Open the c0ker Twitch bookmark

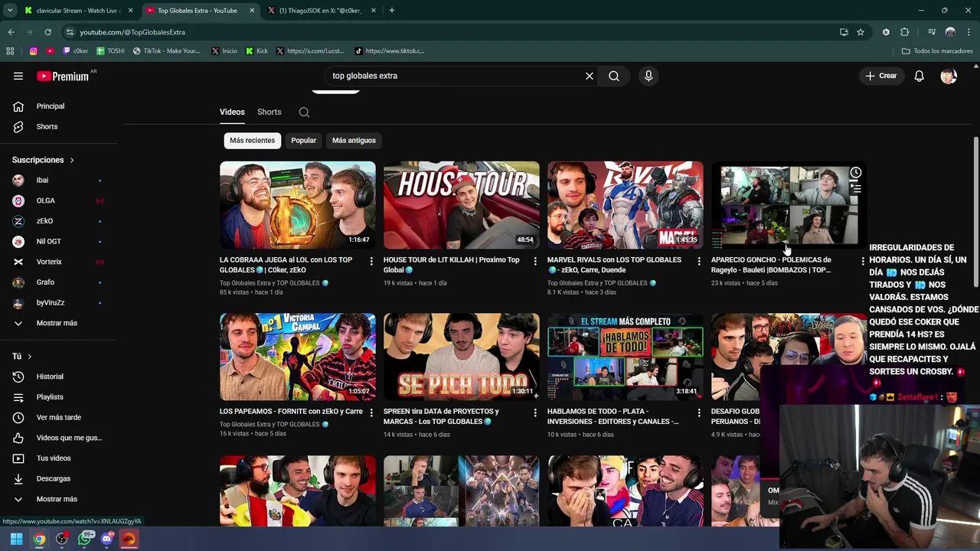tap(76, 51)
